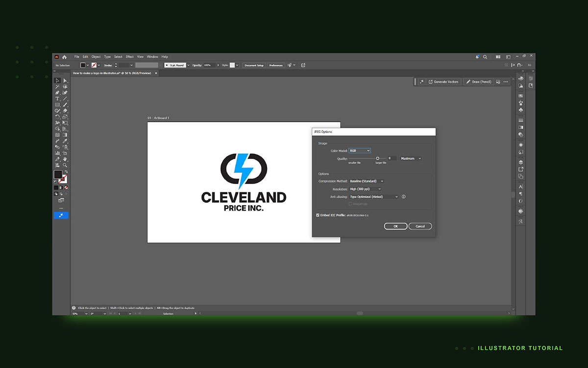Open the 5 pt. Round brush dropdown
588x368 pixels.
[188, 65]
